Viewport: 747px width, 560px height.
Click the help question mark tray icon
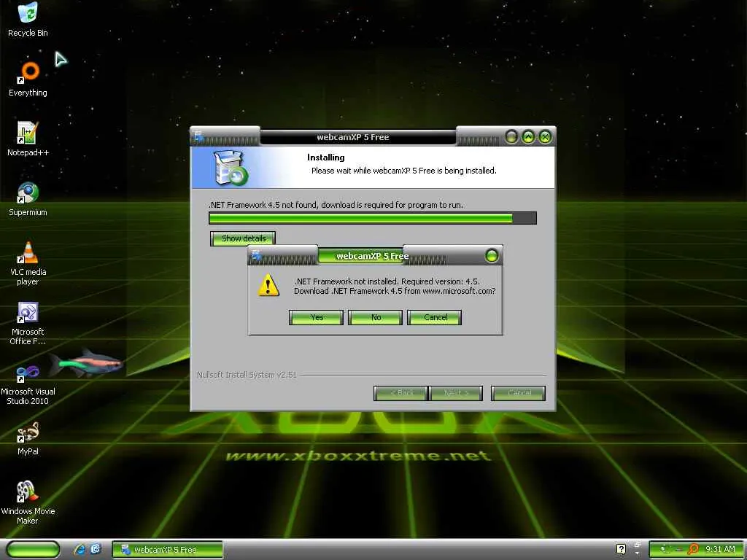[x=621, y=549]
